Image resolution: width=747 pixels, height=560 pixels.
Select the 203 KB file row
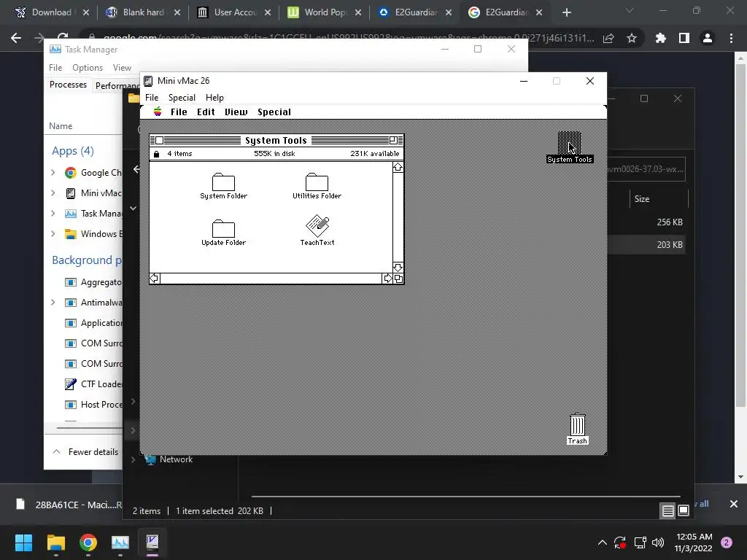pyautogui.click(x=648, y=245)
